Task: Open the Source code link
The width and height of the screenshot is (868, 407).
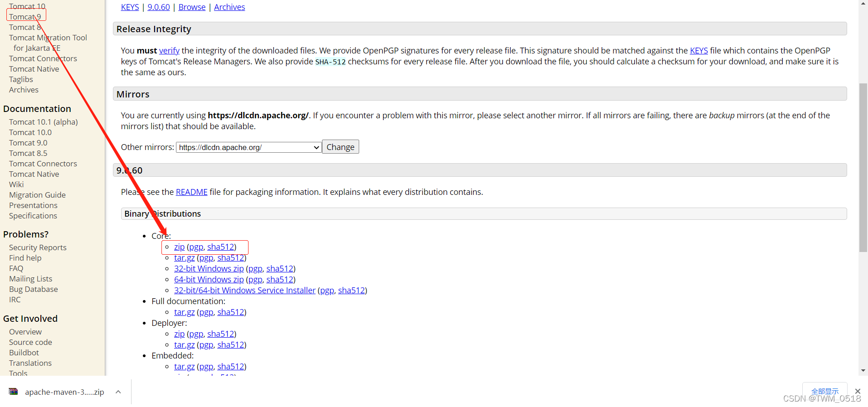Action: pyautogui.click(x=30, y=342)
